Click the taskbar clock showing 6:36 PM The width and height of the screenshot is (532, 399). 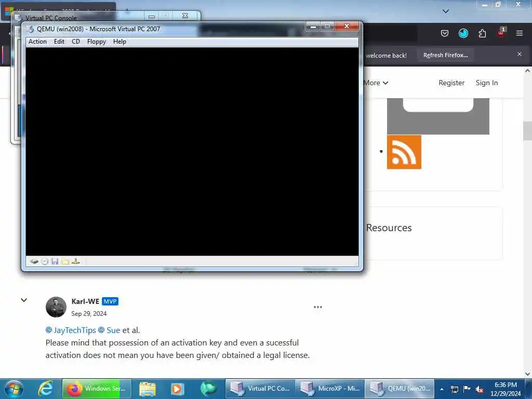[506, 389]
